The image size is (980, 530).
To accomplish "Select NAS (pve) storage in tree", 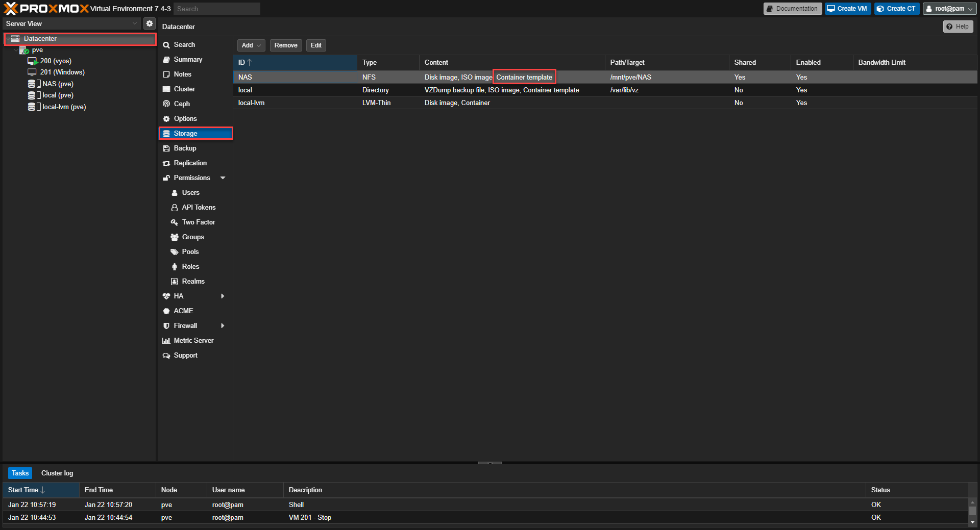I will 58,84.
